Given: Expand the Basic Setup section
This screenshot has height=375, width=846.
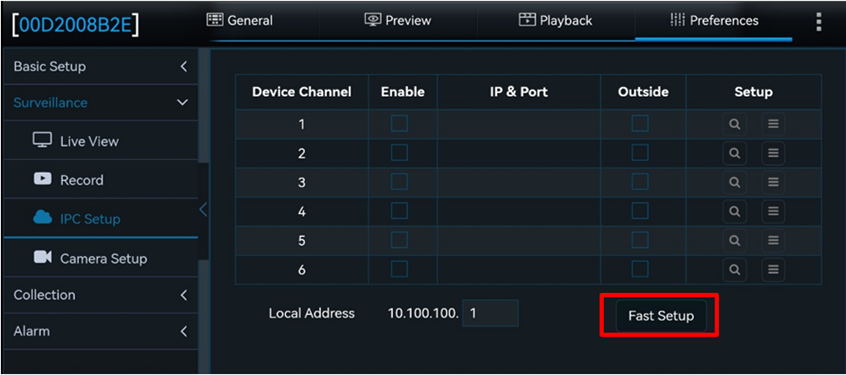Looking at the screenshot, I should [x=100, y=66].
